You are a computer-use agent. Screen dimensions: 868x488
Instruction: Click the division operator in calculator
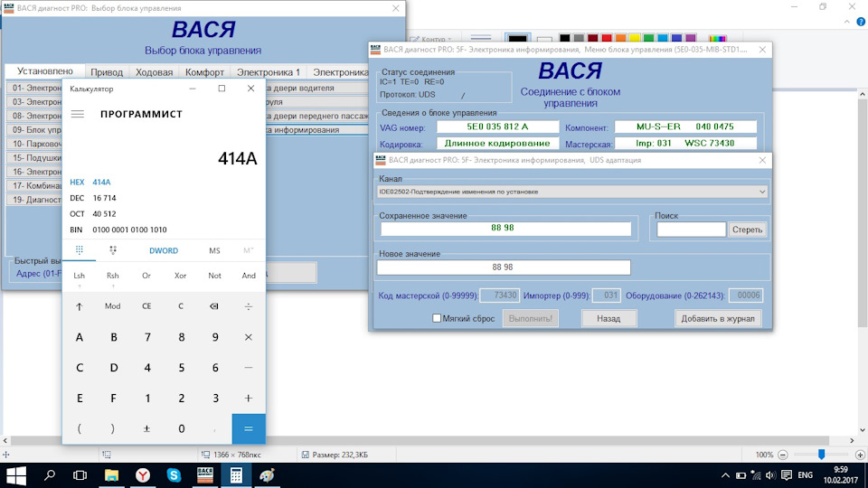249,306
